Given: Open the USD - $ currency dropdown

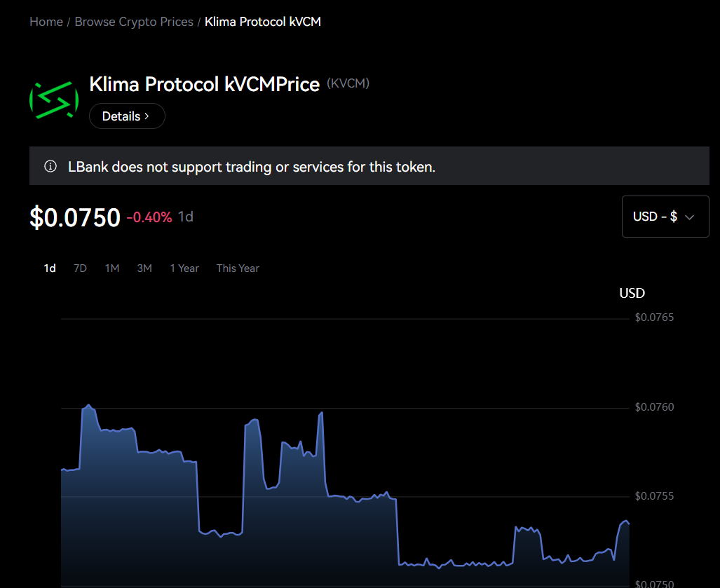Looking at the screenshot, I should (x=665, y=217).
